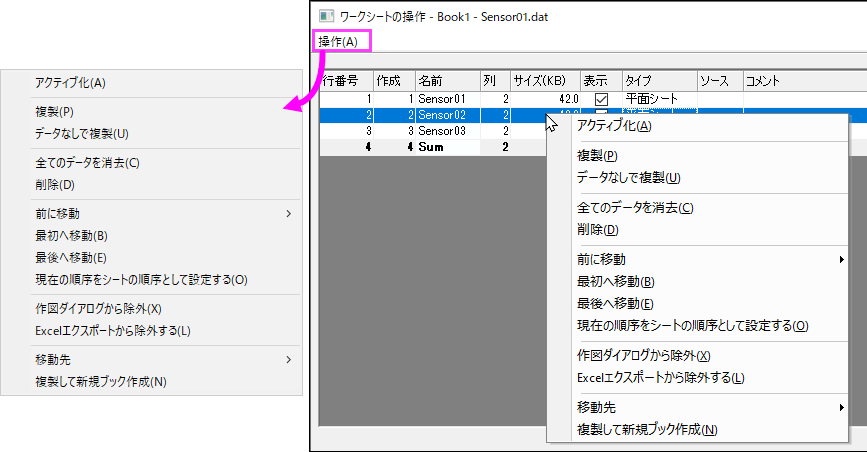867x452 pixels.
Task: Select the highlighted Sensor02 name cell
Action: coord(447,115)
